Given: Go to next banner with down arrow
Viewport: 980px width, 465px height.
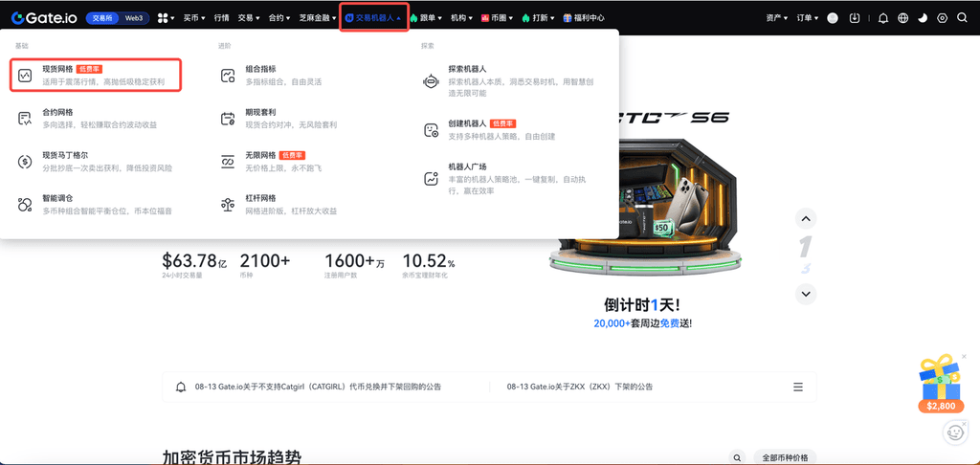Looking at the screenshot, I should tap(806, 294).
